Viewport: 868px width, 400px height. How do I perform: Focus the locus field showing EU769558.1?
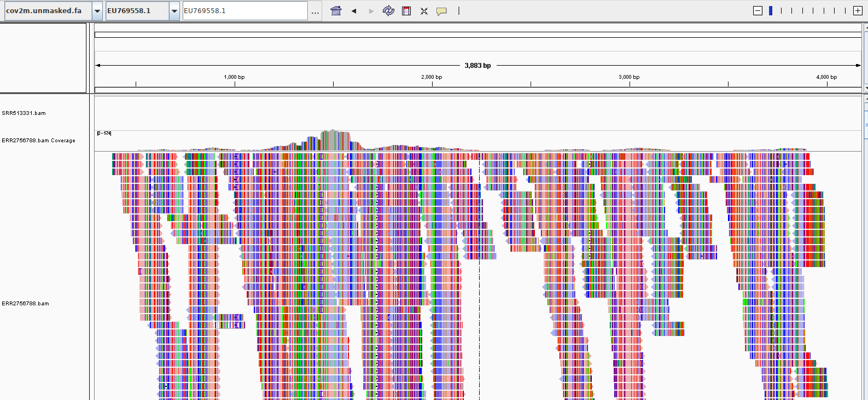click(x=245, y=11)
